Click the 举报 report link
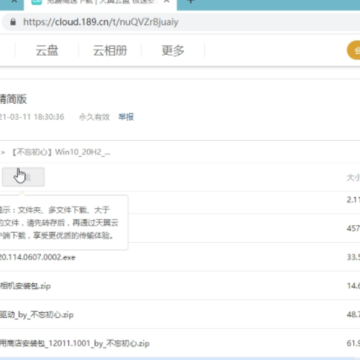This screenshot has height=360, width=360. coord(126,117)
